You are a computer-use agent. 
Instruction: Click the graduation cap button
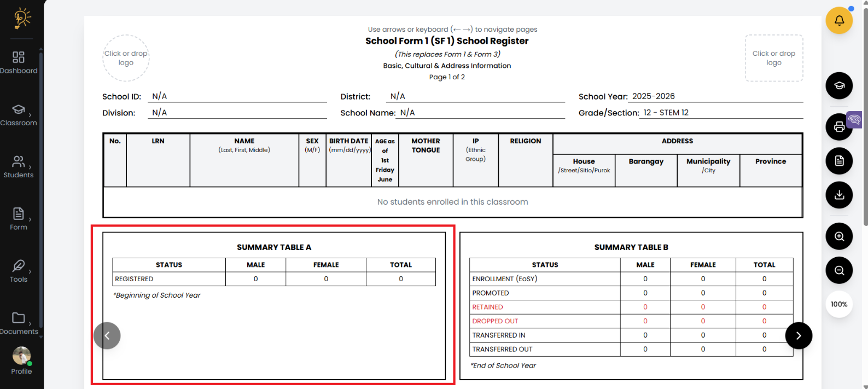coord(838,86)
